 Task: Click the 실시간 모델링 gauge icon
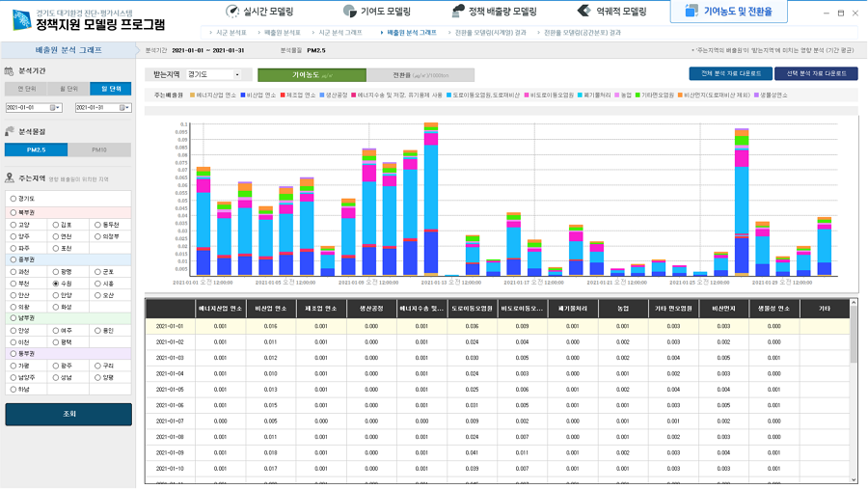pos(232,12)
